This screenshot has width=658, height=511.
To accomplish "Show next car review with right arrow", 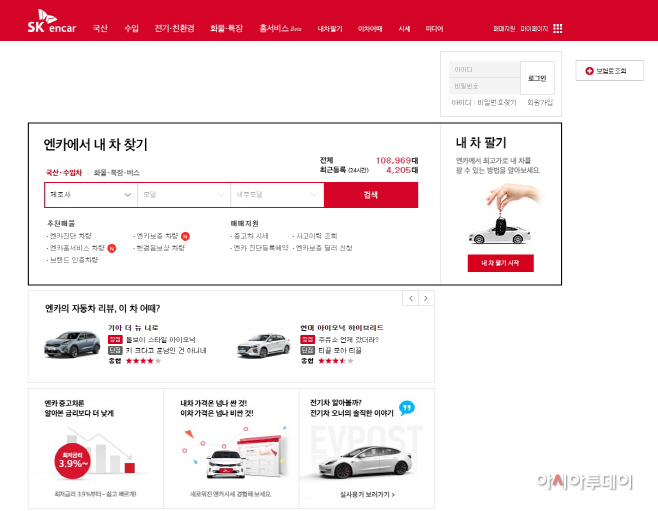I will pyautogui.click(x=426, y=298).
